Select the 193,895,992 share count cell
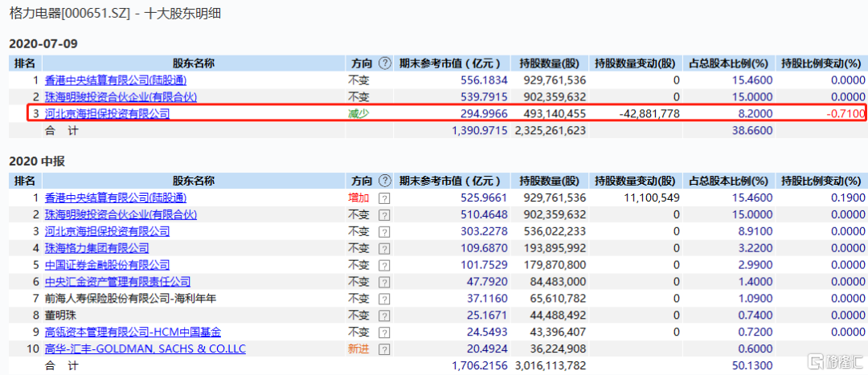This screenshot has width=868, height=375. (x=555, y=248)
